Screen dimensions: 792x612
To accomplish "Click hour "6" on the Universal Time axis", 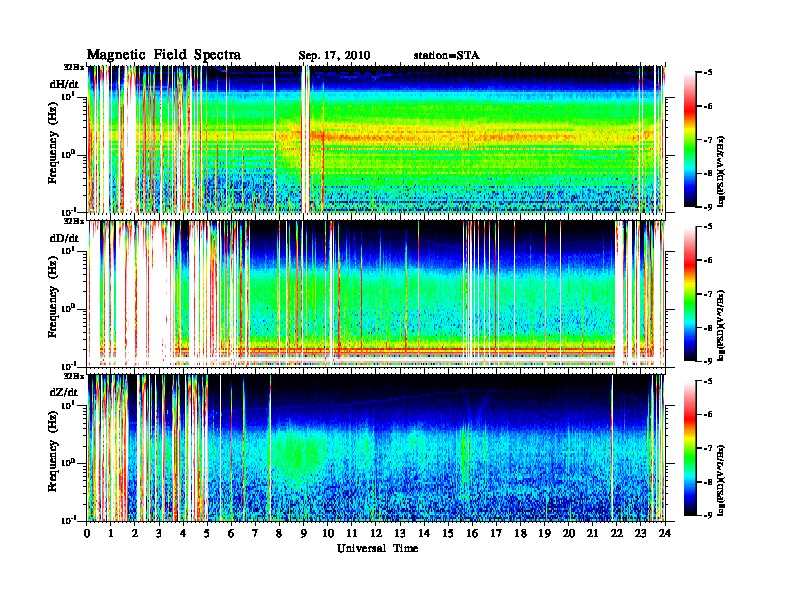I will coord(231,533).
